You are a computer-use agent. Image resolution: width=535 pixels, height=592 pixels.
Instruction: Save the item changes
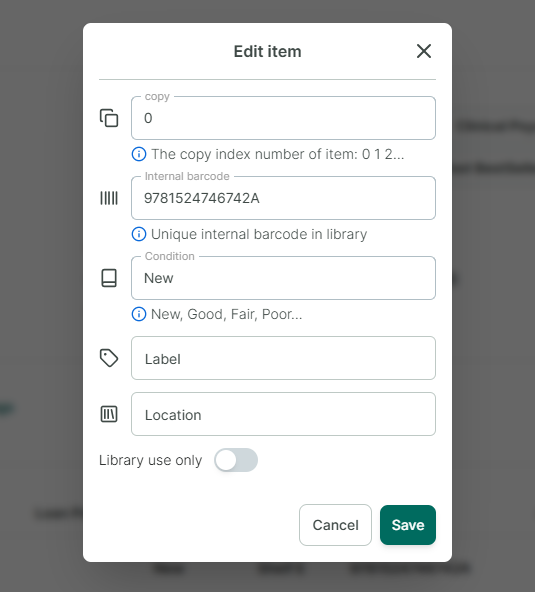[x=408, y=525]
